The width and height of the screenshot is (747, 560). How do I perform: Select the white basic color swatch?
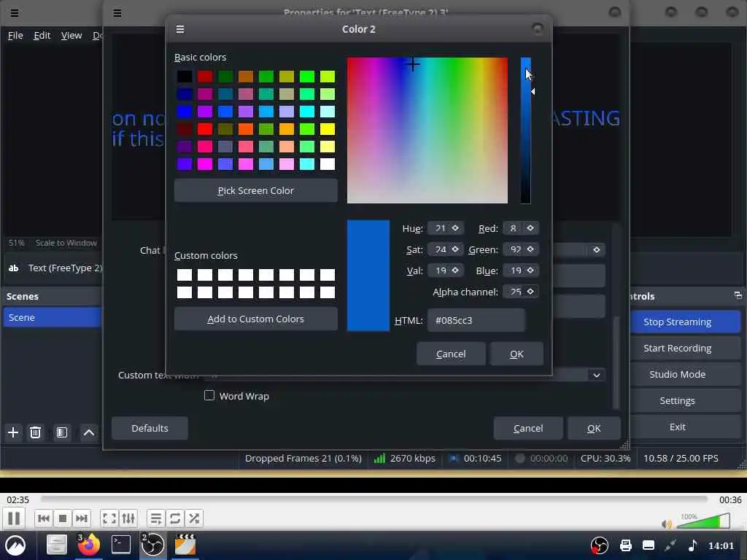coord(328,164)
